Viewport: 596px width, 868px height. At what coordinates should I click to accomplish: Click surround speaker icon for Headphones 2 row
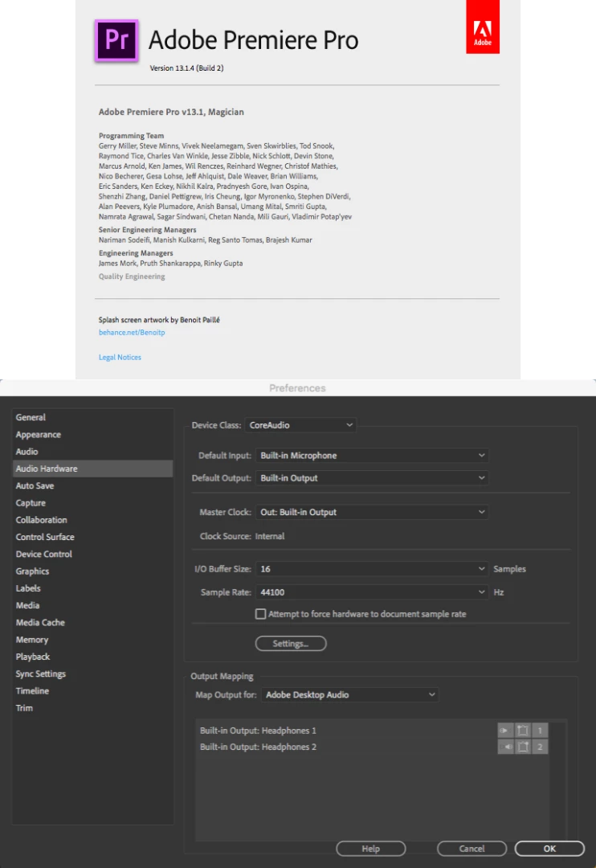(522, 747)
